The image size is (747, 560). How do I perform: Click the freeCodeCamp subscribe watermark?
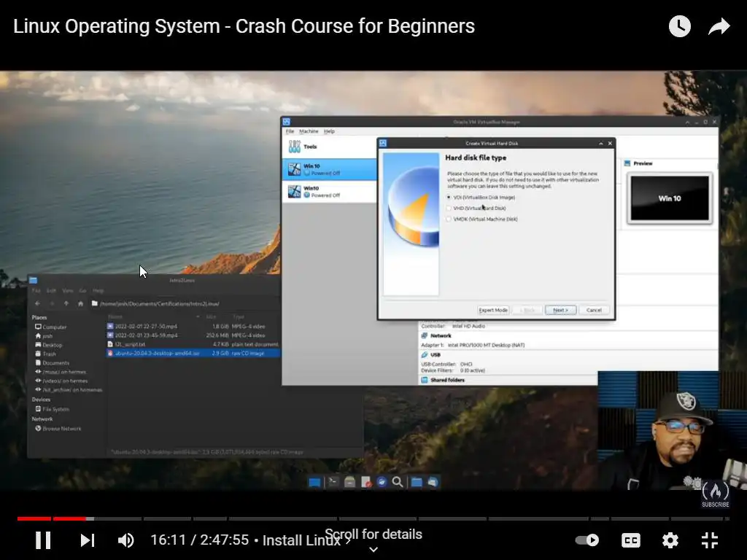click(715, 494)
